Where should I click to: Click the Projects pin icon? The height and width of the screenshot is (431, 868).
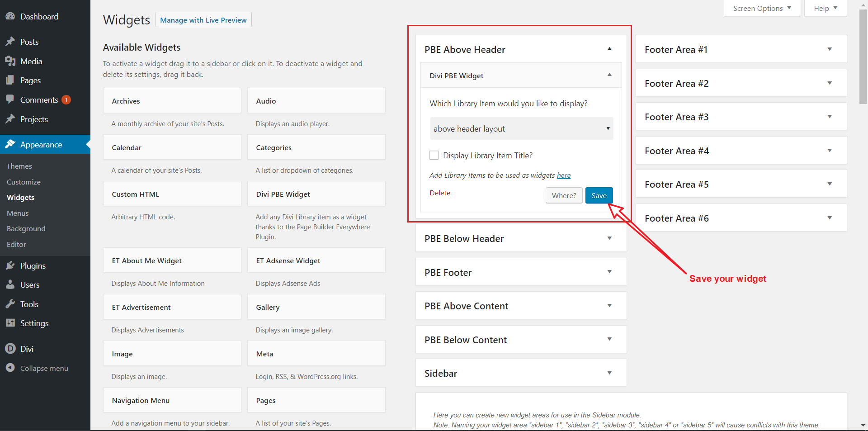(x=10, y=119)
